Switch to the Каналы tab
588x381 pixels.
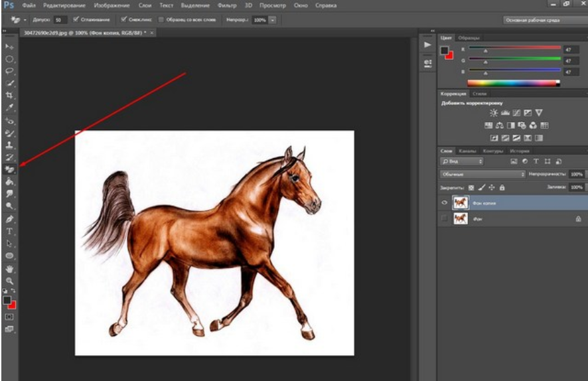pos(467,151)
